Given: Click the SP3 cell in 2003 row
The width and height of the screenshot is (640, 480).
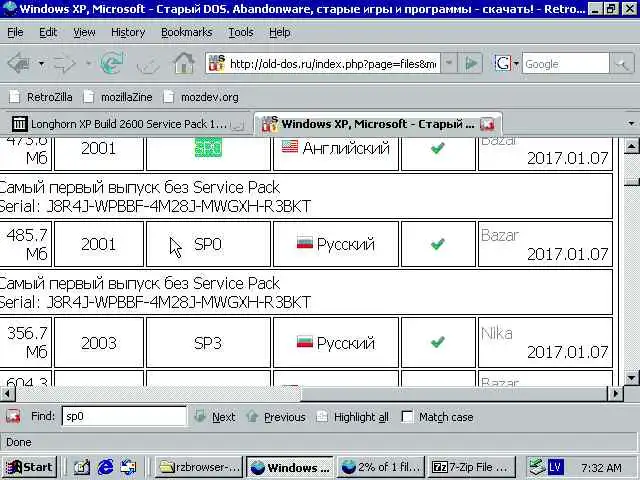Looking at the screenshot, I should pos(208,343).
